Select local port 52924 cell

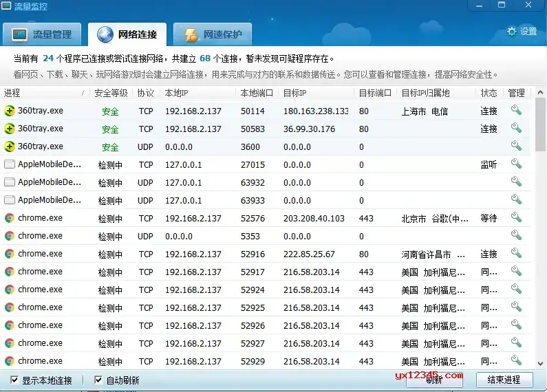coord(253,290)
